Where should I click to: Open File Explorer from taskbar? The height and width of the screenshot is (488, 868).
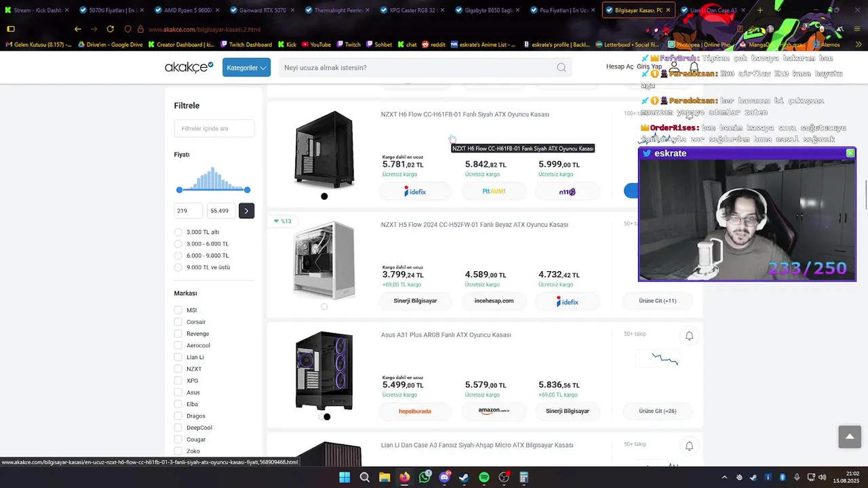point(384,477)
